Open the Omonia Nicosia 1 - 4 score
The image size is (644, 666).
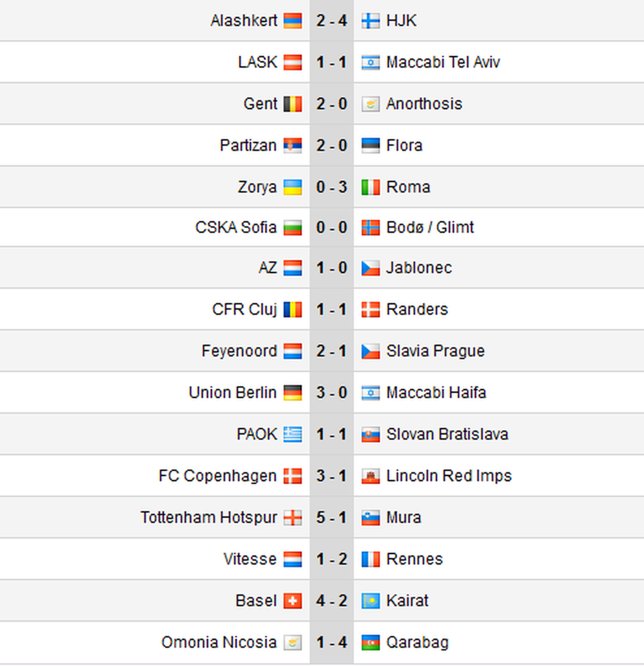pyautogui.click(x=332, y=643)
